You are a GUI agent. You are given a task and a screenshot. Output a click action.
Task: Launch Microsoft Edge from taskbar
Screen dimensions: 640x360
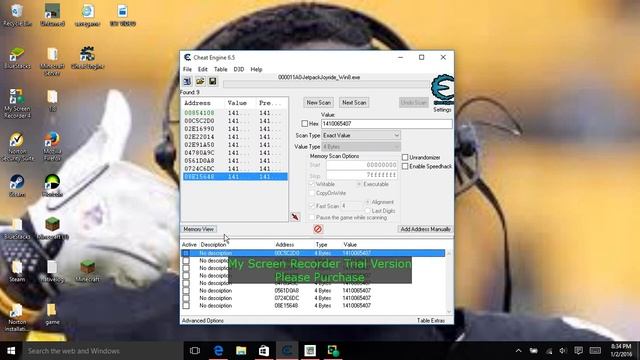pos(218,351)
